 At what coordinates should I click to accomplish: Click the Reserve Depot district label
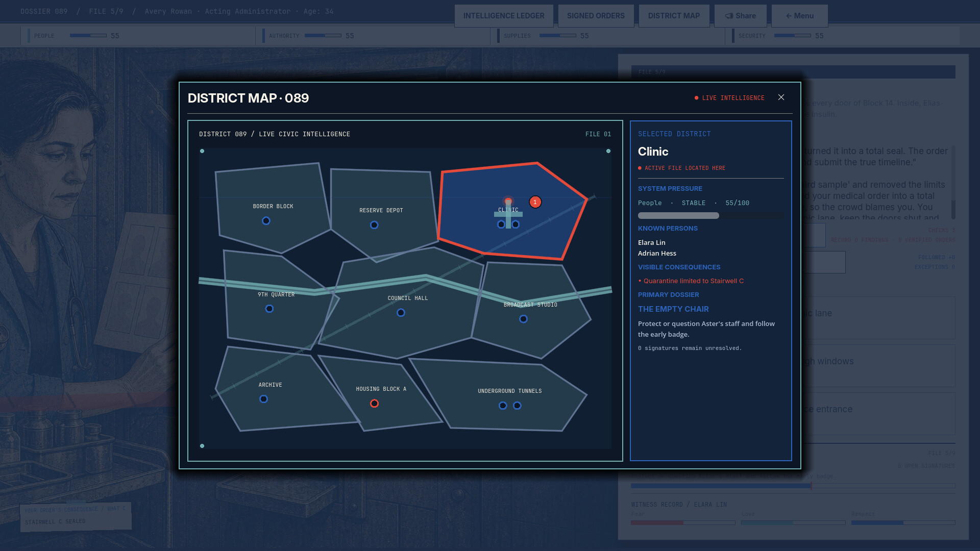click(x=381, y=211)
